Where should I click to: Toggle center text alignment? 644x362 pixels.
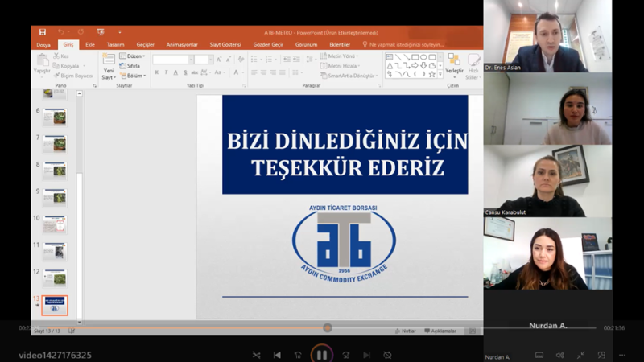[264, 72]
